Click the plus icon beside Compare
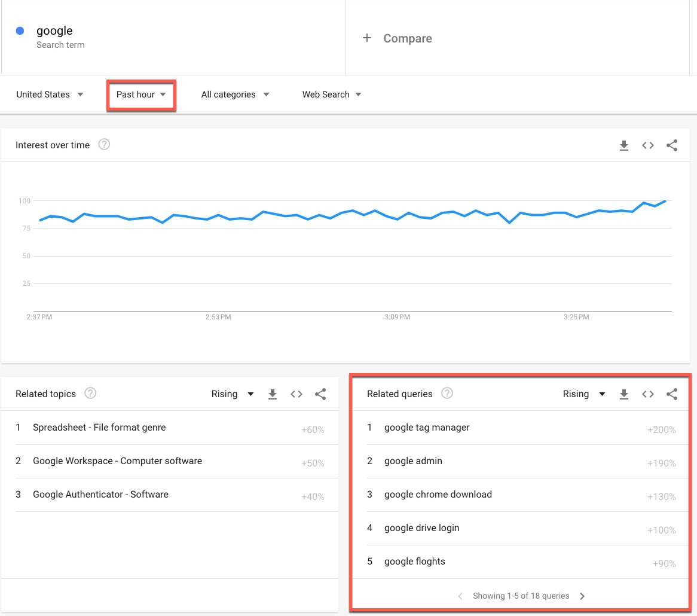The height and width of the screenshot is (616, 697). coord(366,38)
